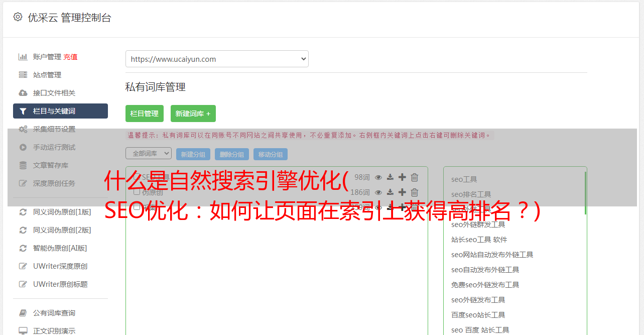Select keyword 站长seo工具 软件
Image resolution: width=644 pixels, height=335 pixels.
tap(479, 240)
